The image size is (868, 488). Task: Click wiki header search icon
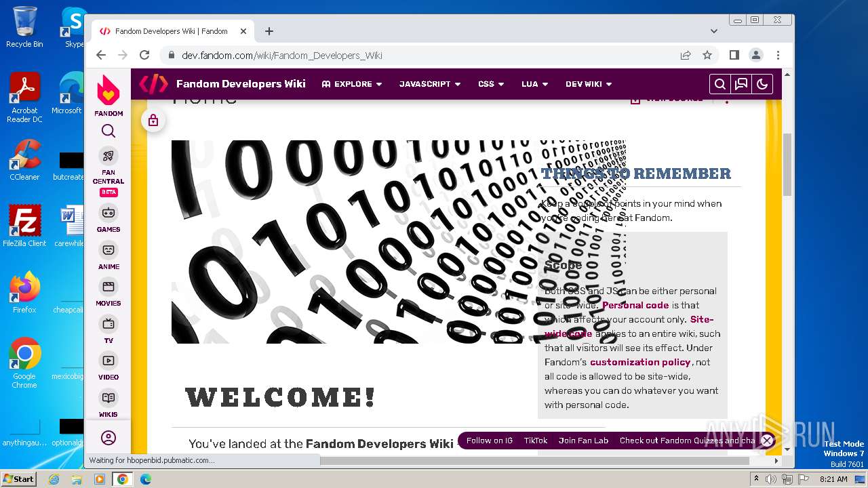pos(720,84)
